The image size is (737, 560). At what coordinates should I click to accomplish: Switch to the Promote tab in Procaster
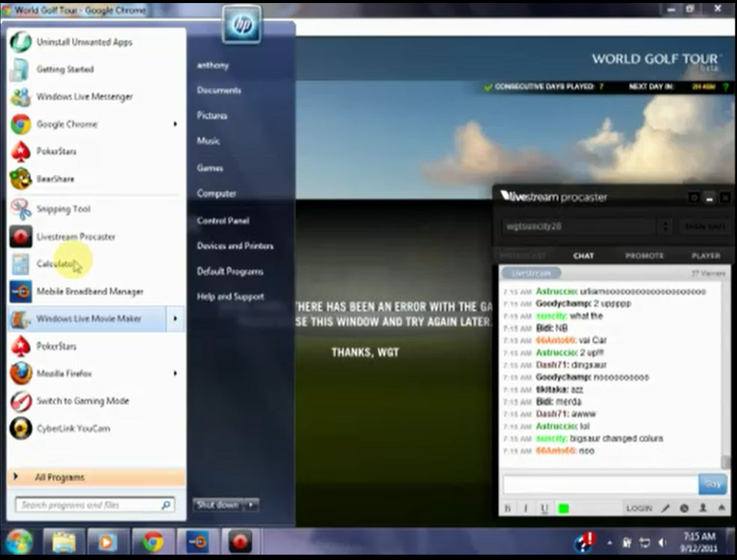tap(644, 256)
